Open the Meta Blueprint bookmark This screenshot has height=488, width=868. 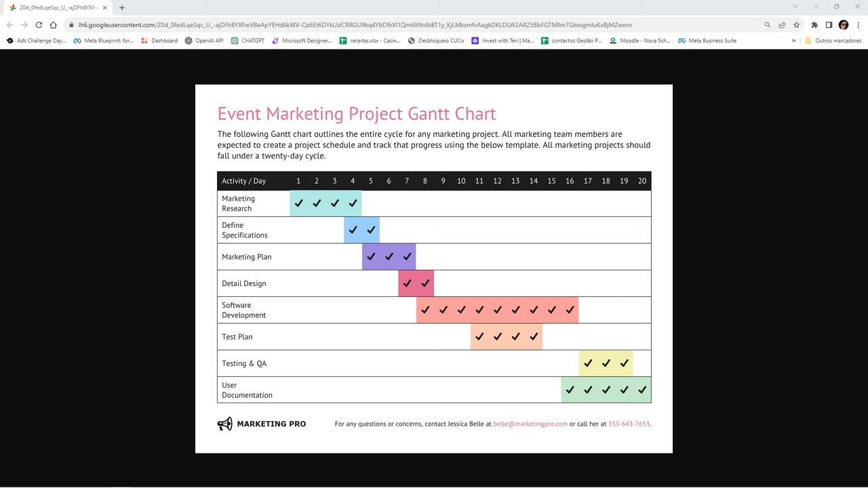[104, 41]
